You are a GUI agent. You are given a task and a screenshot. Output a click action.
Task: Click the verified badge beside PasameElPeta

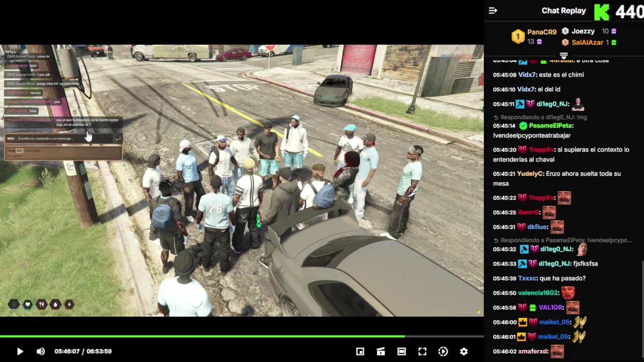(x=523, y=126)
